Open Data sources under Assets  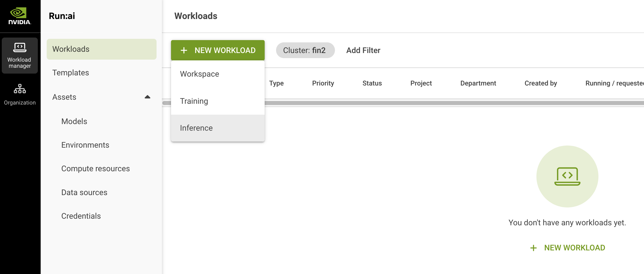(x=84, y=192)
